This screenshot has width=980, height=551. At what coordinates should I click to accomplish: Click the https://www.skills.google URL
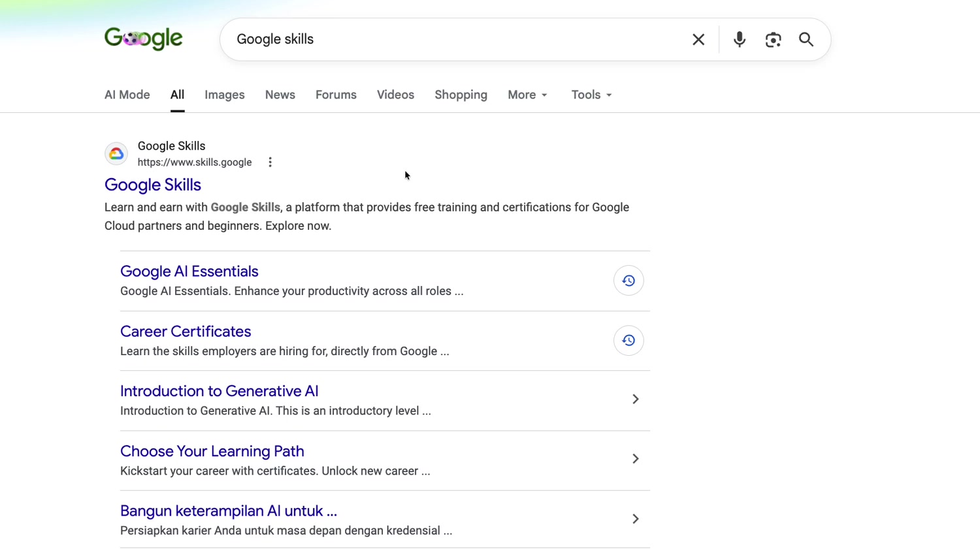click(195, 163)
